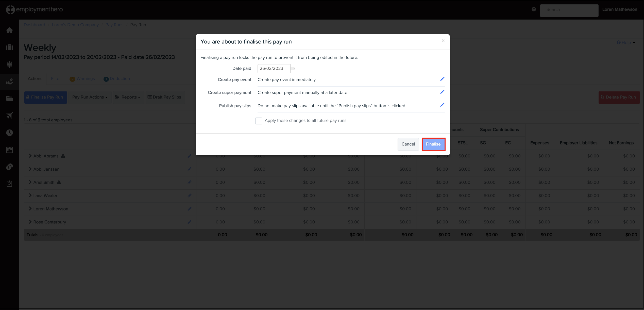Expand Abbi Abrams employee row
The height and width of the screenshot is (310, 644).
30,156
